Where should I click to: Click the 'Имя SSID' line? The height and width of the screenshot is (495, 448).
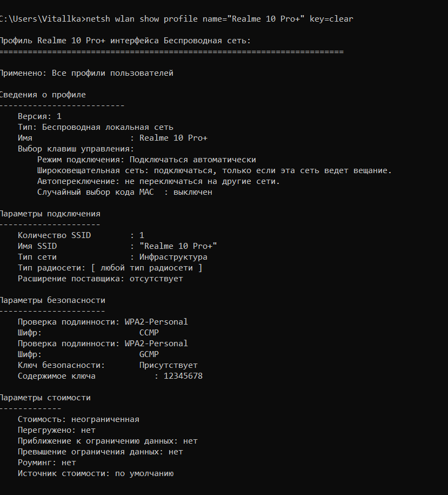point(117,246)
